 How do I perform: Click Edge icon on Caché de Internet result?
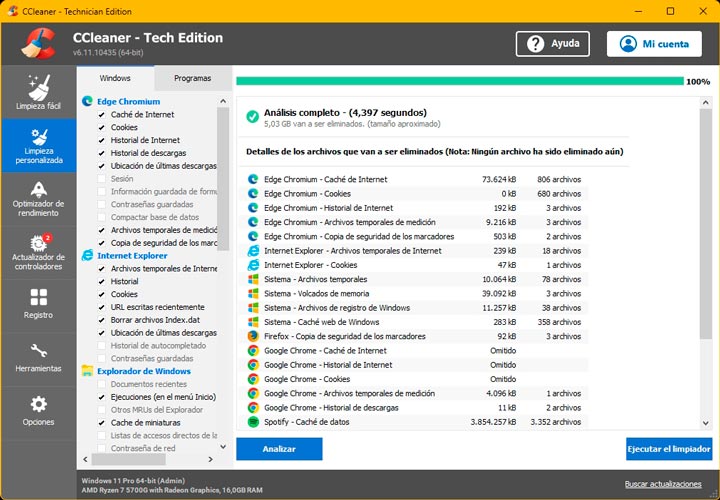tap(253, 180)
